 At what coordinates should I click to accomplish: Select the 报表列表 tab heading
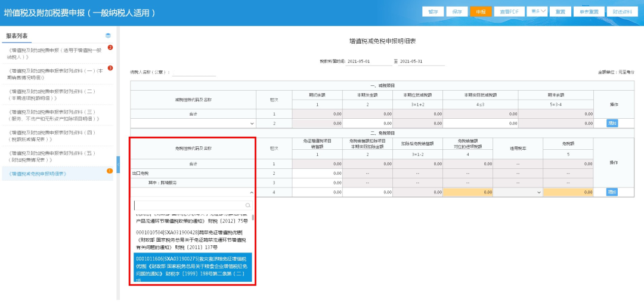pyautogui.click(x=17, y=36)
